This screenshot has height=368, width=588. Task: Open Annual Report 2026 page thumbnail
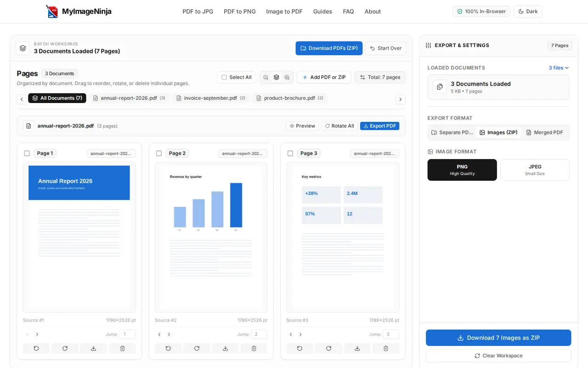[x=79, y=237]
